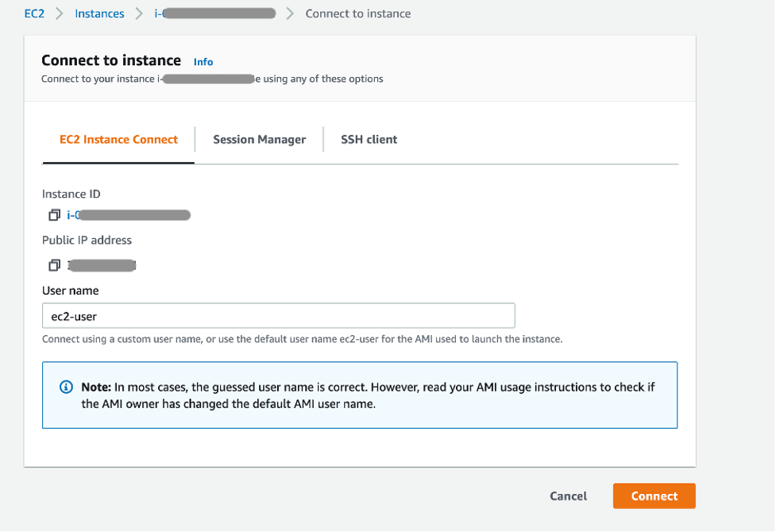Open the Info help link
Screen dimensions: 776x532
click(x=203, y=61)
